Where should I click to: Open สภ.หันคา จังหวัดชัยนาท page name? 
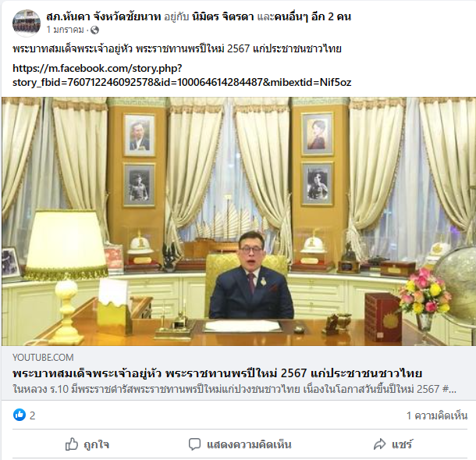[x=103, y=16]
